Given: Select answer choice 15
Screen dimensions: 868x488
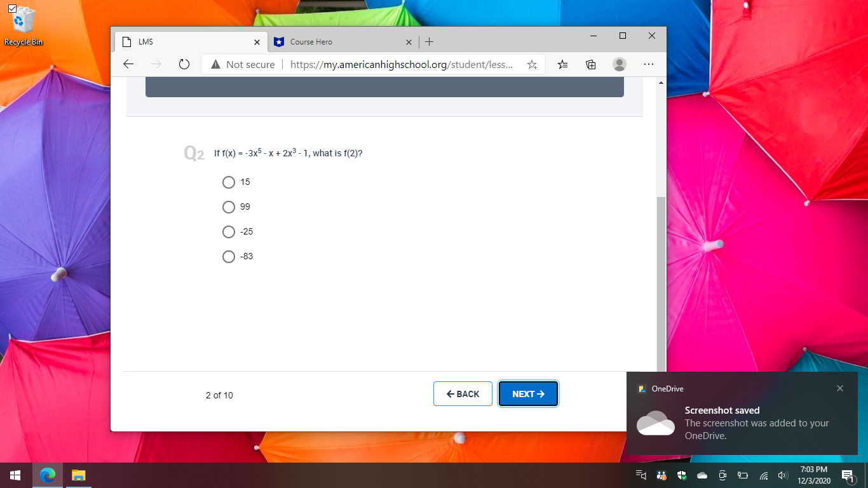Looking at the screenshot, I should 229,182.
